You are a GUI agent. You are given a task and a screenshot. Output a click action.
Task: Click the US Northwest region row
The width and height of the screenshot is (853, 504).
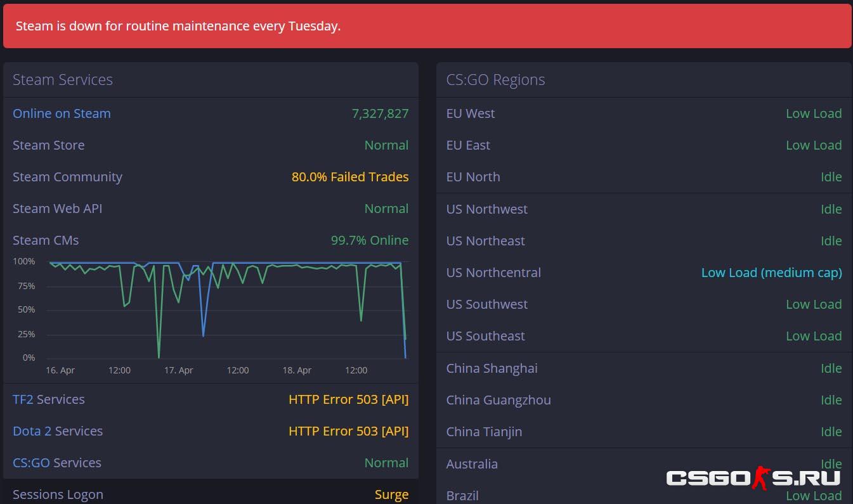(644, 209)
